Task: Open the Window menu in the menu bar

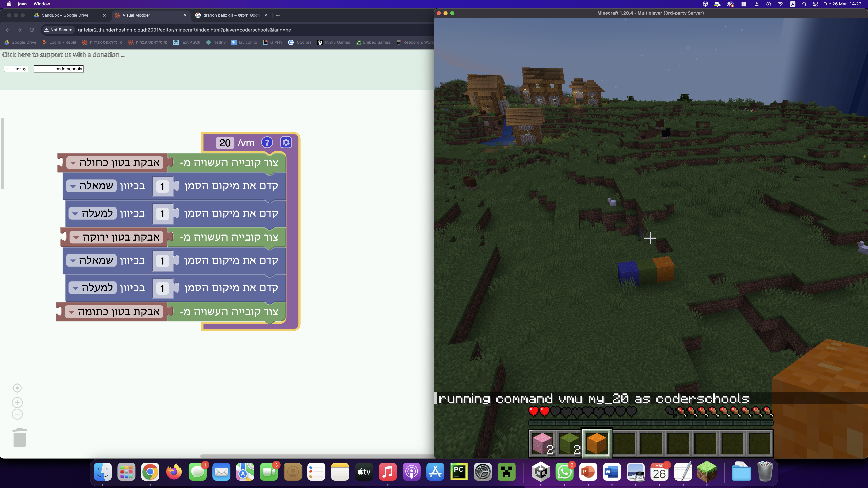Action: pyautogui.click(x=42, y=4)
